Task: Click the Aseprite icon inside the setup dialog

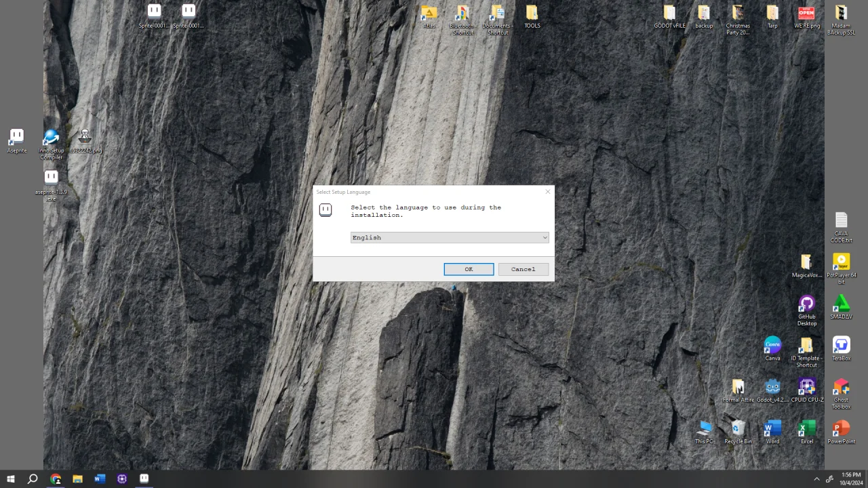Action: tap(325, 210)
